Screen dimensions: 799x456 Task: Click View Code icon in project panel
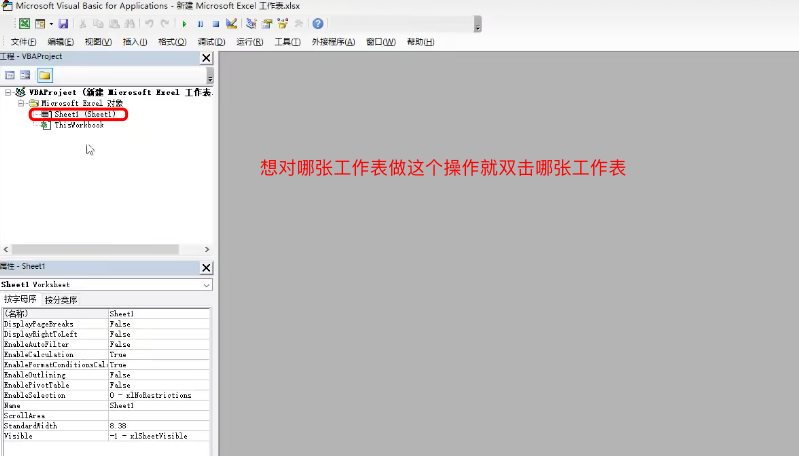10,75
